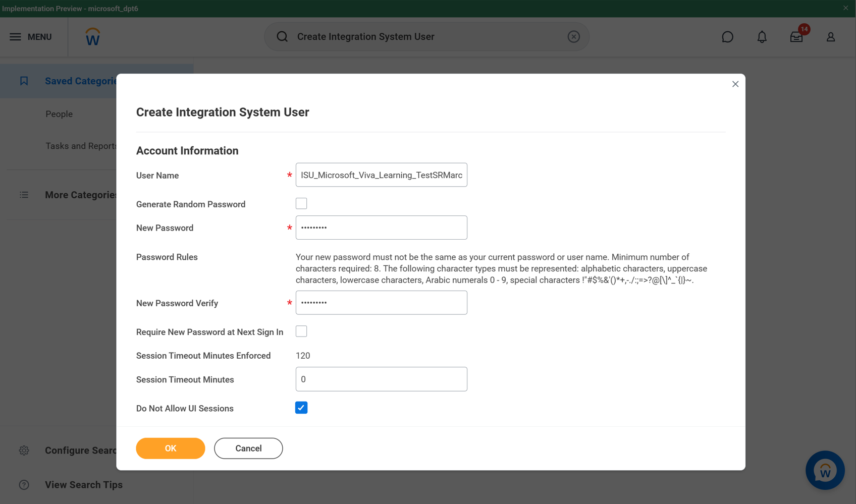
Task: Select the People category
Action: pyautogui.click(x=59, y=114)
